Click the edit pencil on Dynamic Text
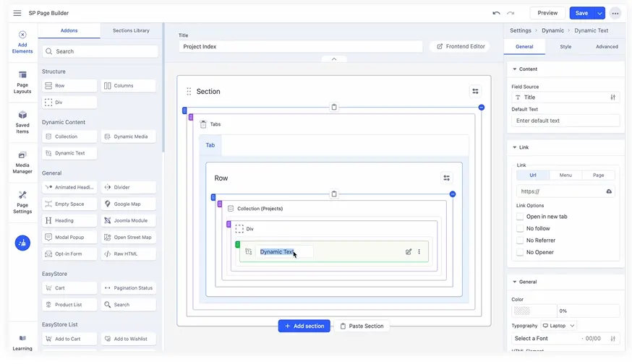 [409, 252]
